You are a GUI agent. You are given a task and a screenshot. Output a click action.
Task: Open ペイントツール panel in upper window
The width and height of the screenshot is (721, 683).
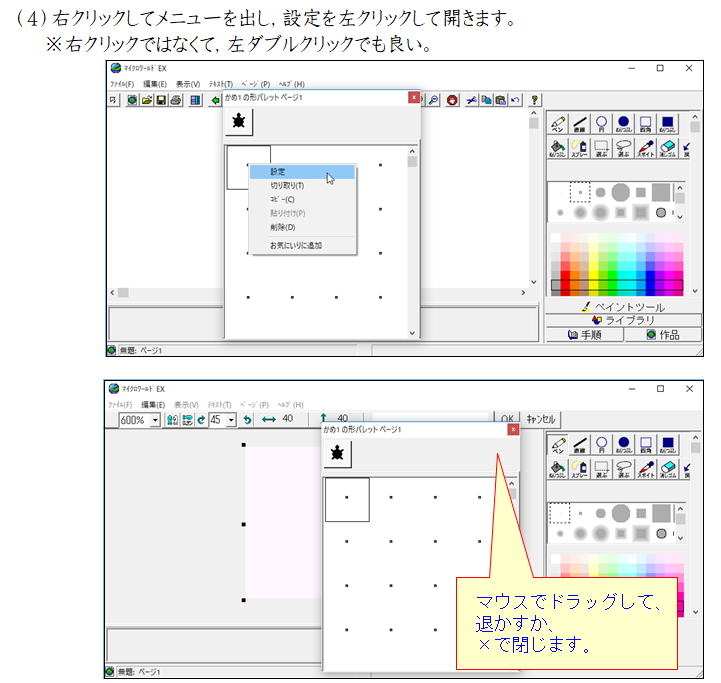pyautogui.click(x=624, y=307)
